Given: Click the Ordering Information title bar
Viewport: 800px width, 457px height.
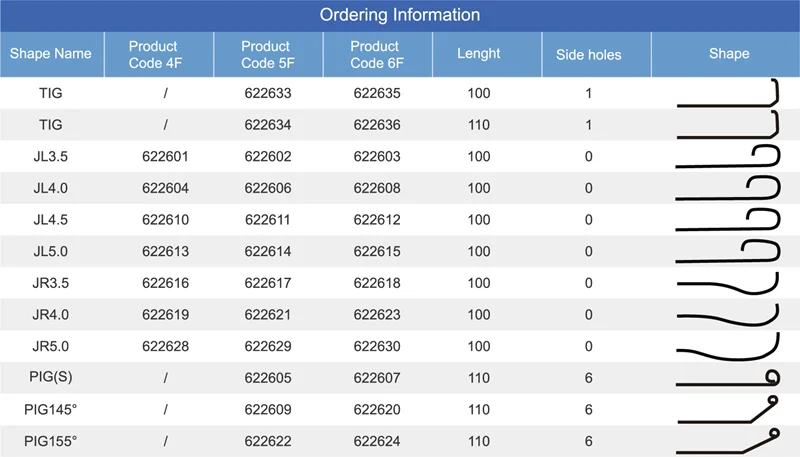Looking at the screenshot, I should pos(400,15).
